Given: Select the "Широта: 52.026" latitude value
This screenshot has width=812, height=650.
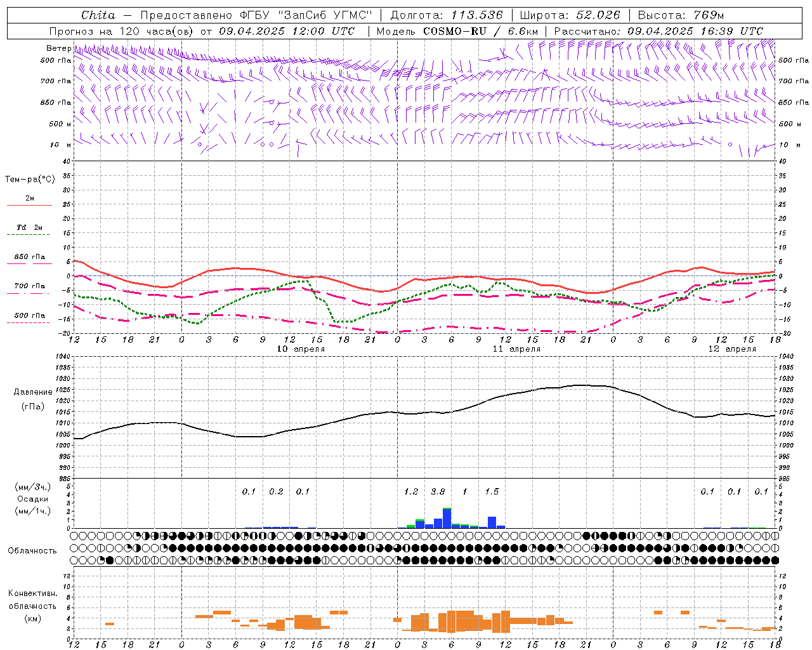Looking at the screenshot, I should (570, 15).
